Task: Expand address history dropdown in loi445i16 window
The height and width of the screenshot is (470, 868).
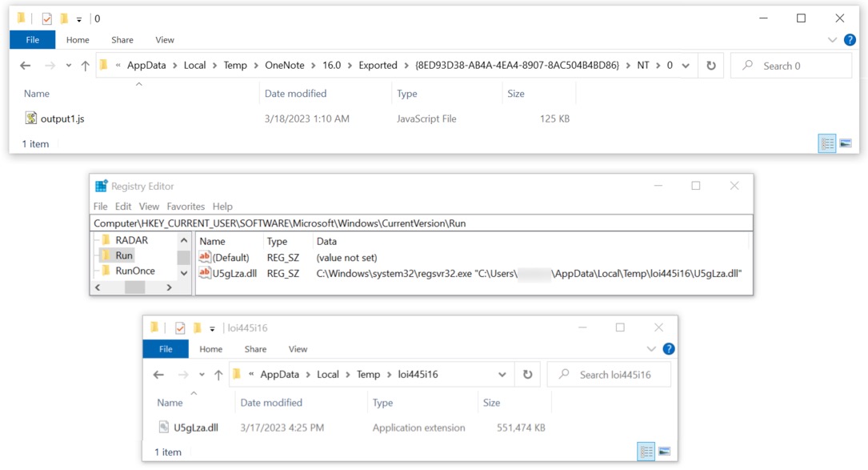Action: (502, 375)
